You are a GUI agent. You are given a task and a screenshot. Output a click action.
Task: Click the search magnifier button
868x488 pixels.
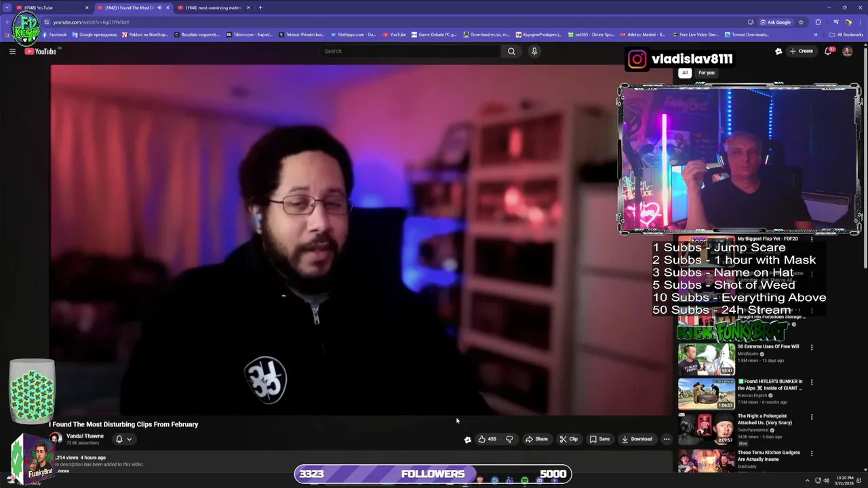511,51
